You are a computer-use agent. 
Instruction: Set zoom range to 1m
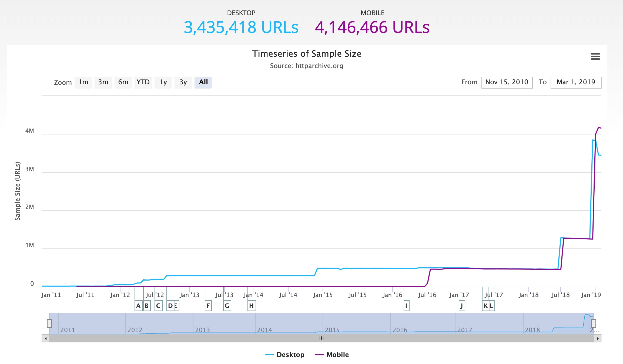83,82
